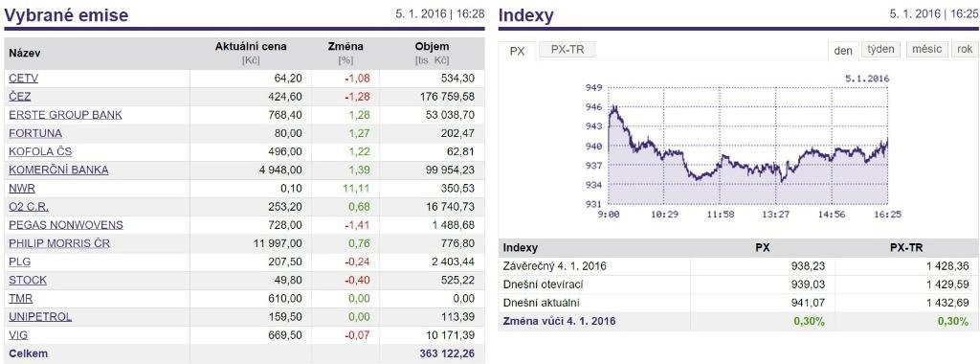Image resolution: width=980 pixels, height=364 pixels.
Task: Open the VIG stock link
Action: (19, 334)
